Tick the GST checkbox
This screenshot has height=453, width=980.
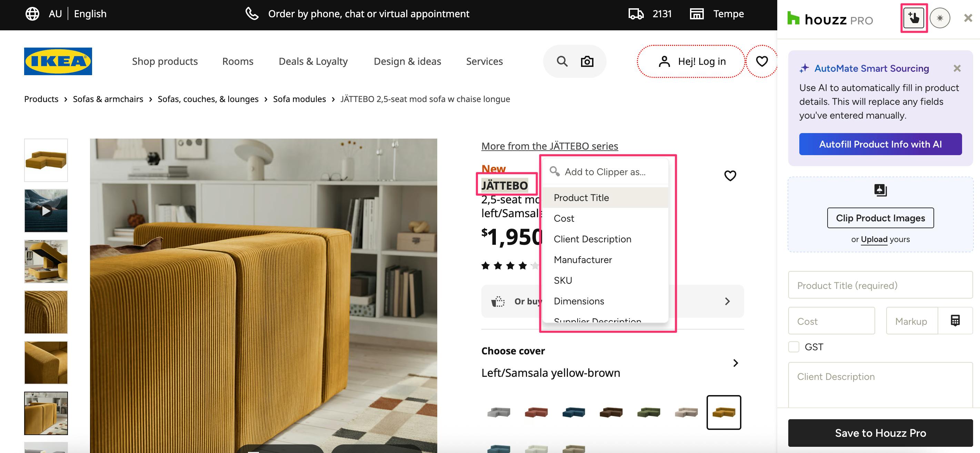pos(793,347)
